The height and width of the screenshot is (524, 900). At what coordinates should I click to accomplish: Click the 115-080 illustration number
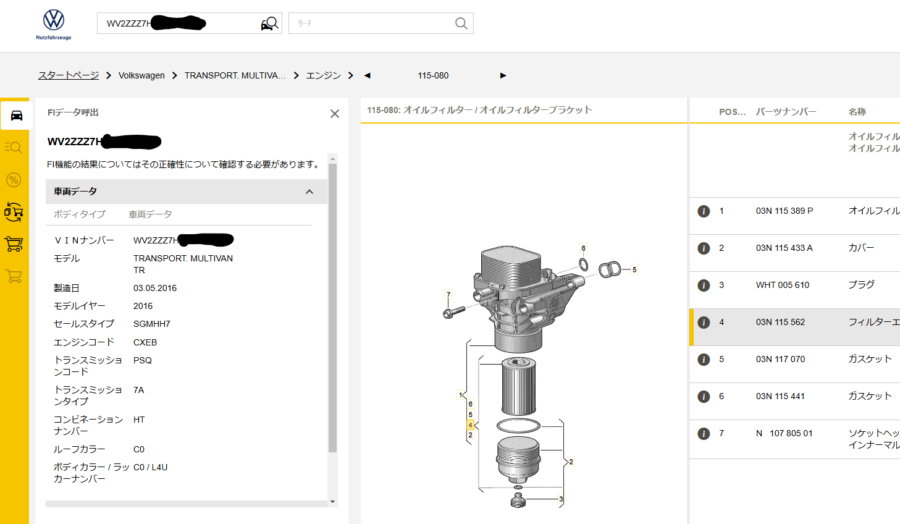pyautogui.click(x=433, y=75)
